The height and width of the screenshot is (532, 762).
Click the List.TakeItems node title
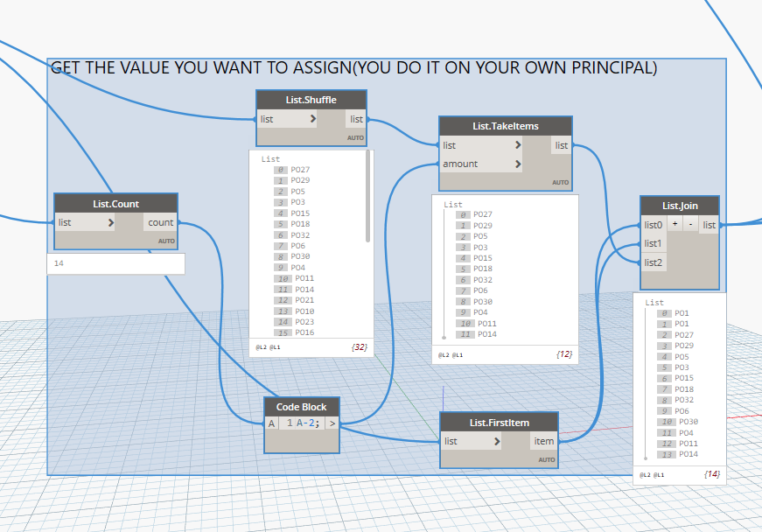tap(506, 126)
